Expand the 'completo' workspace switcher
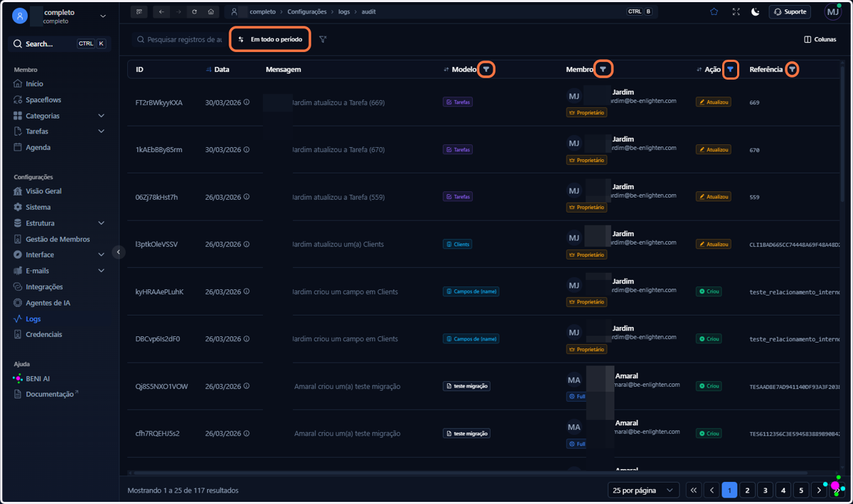 point(60,16)
